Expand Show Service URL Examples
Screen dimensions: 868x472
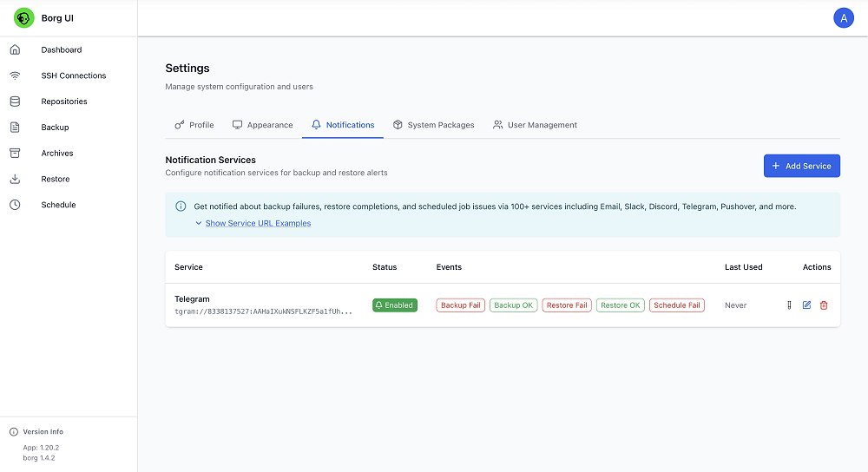click(258, 224)
